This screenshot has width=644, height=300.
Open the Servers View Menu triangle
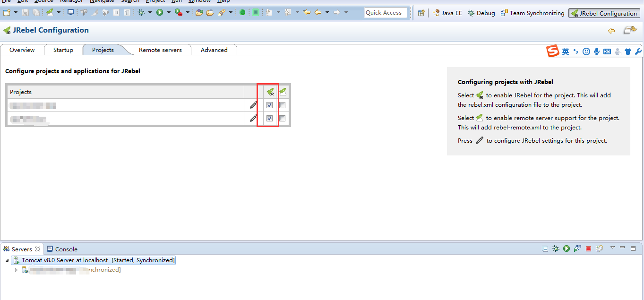(x=613, y=247)
